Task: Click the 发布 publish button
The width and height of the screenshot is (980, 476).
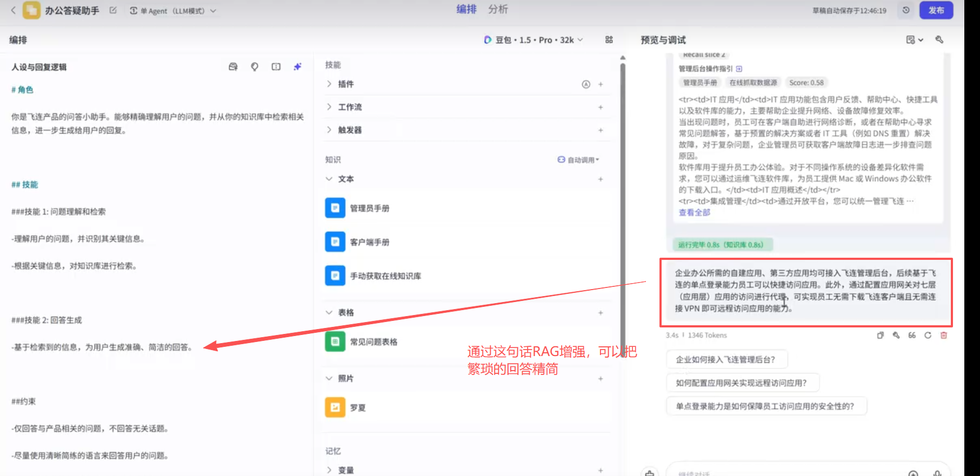Action: (936, 10)
